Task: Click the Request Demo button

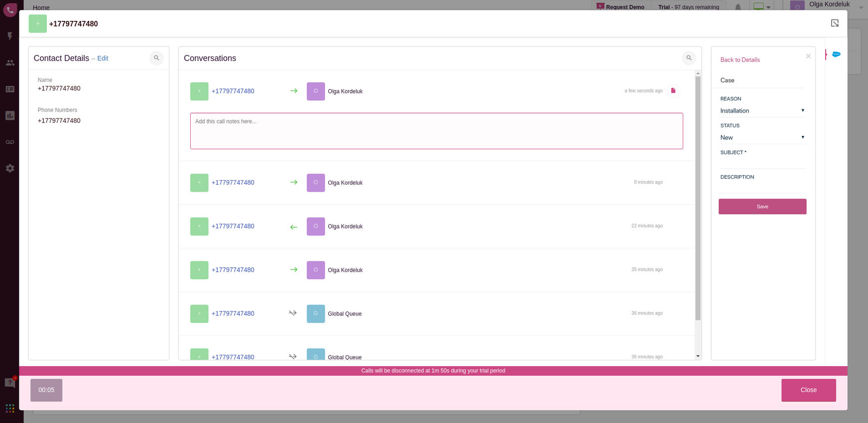Action: 620,7
